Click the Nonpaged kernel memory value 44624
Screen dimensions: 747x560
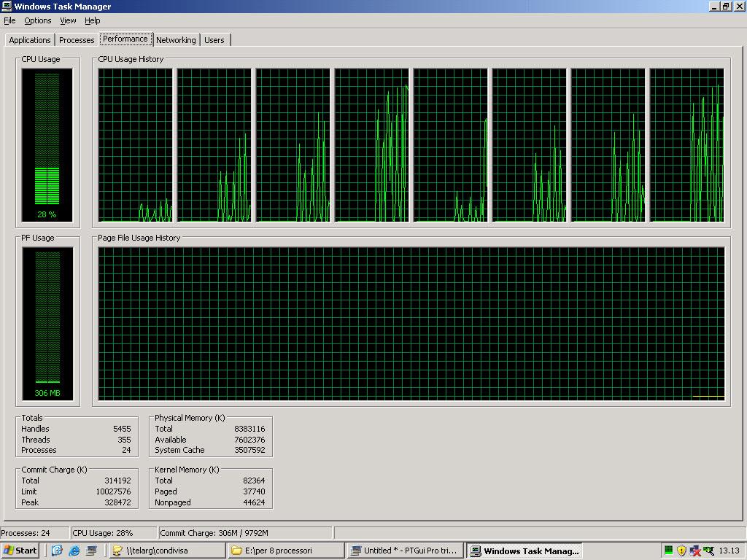click(x=254, y=502)
